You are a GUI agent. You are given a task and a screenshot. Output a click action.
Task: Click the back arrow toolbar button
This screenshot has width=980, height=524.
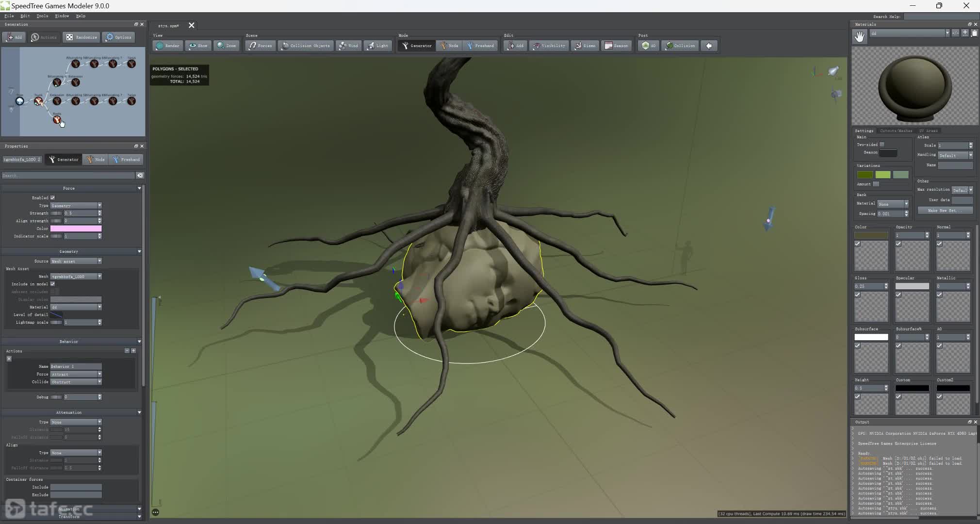point(709,46)
